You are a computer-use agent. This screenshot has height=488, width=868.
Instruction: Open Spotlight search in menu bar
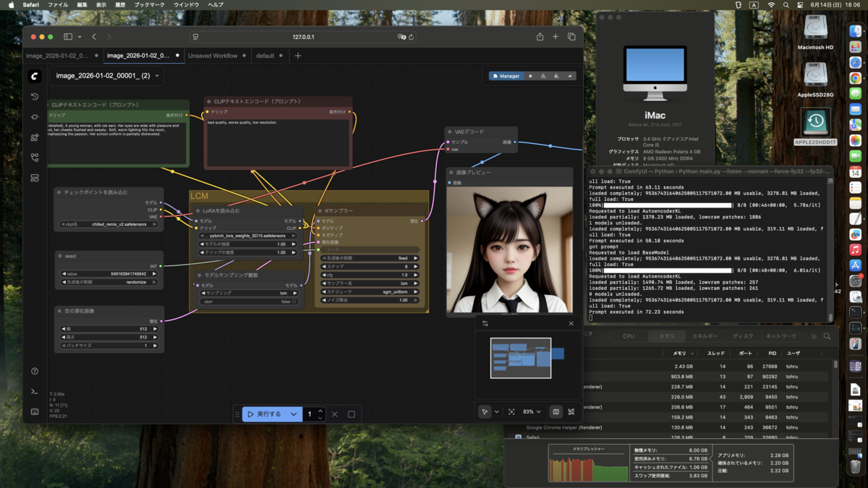tap(786, 5)
